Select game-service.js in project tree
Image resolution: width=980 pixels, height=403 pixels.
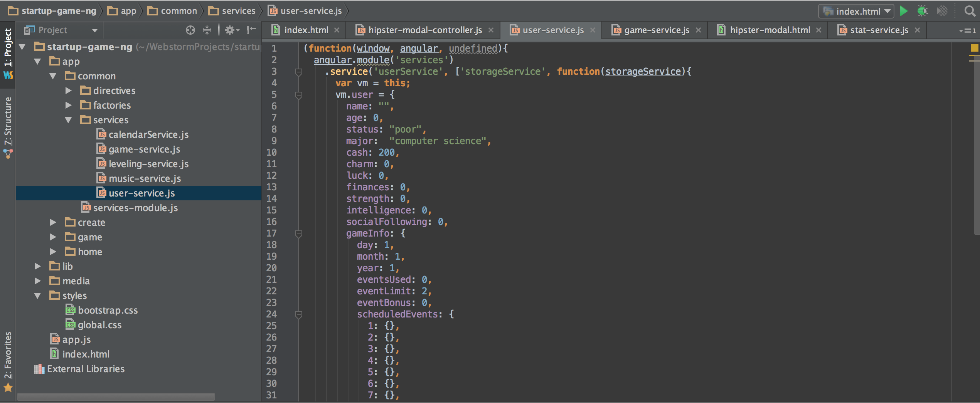pos(138,149)
